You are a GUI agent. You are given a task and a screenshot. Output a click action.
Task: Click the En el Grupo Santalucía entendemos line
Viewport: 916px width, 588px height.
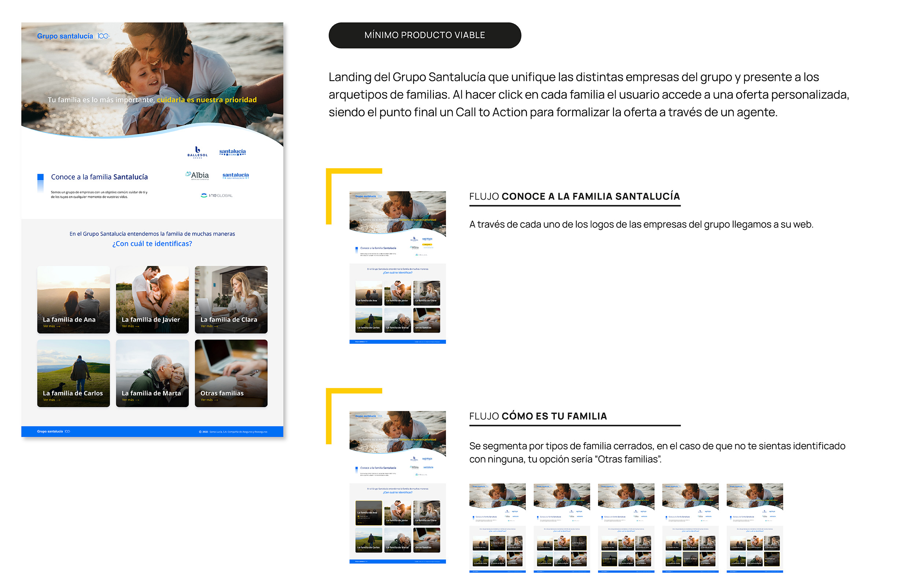152,234
